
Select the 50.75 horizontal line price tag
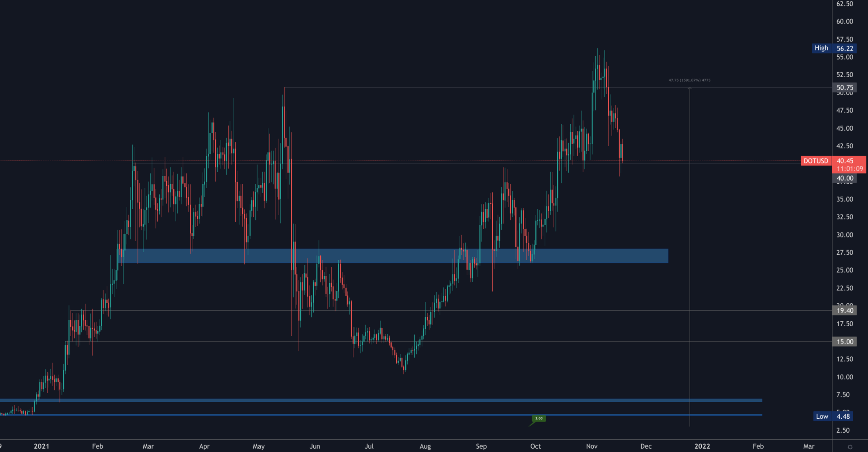pos(845,88)
